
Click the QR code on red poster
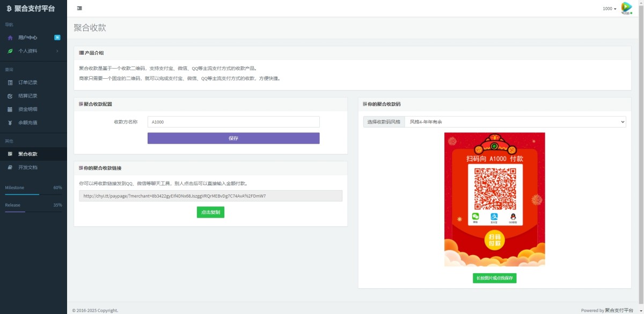tap(495, 189)
